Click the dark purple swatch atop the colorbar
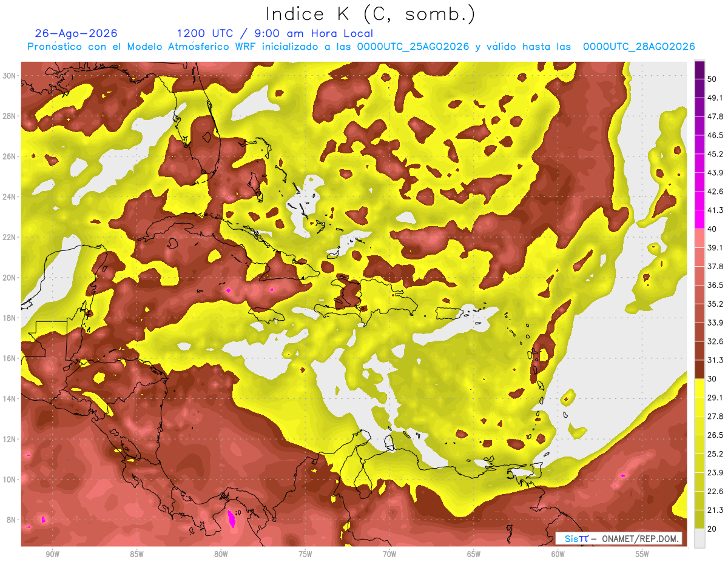 pos(699,70)
